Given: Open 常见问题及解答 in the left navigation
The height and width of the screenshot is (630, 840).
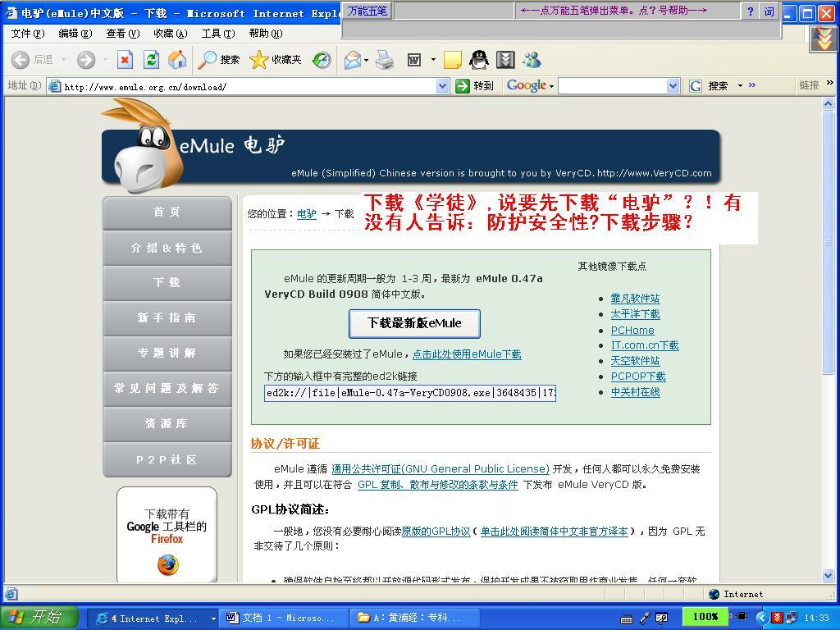Looking at the screenshot, I should tap(167, 388).
